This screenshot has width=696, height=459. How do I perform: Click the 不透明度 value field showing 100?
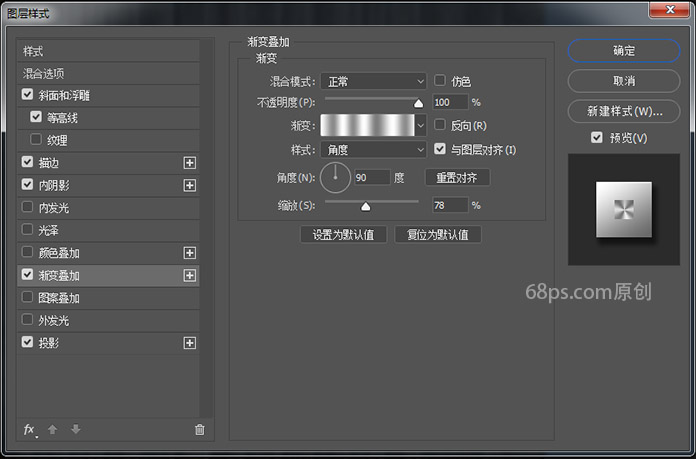450,103
